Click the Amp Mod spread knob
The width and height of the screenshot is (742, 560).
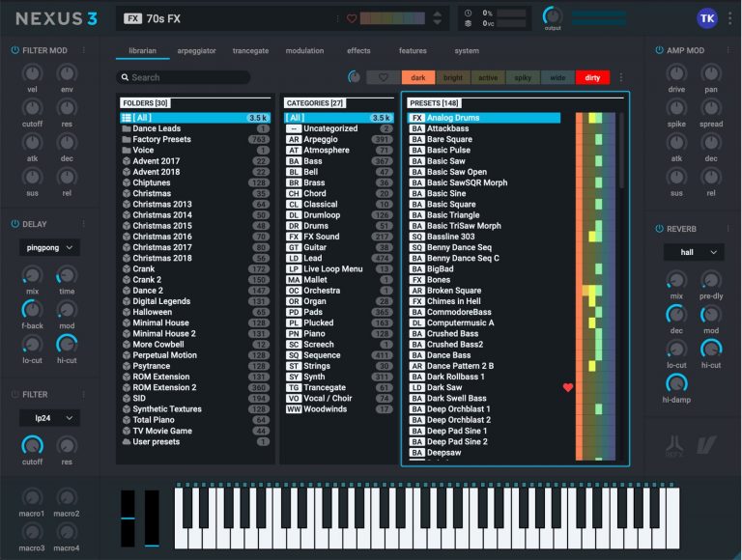point(711,108)
